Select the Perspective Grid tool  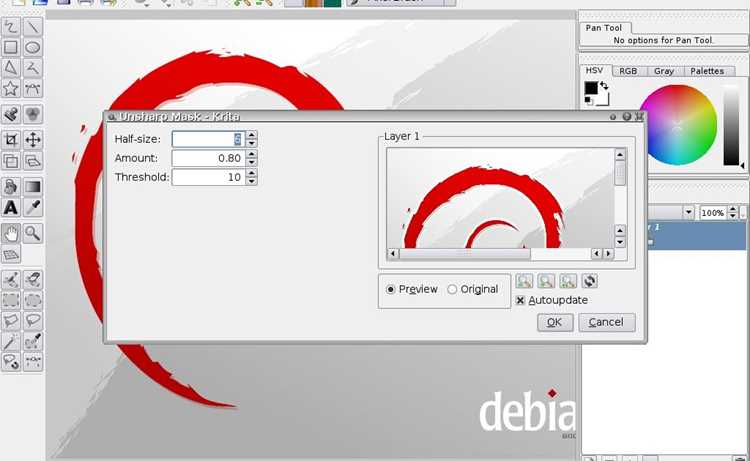pyautogui.click(x=11, y=254)
